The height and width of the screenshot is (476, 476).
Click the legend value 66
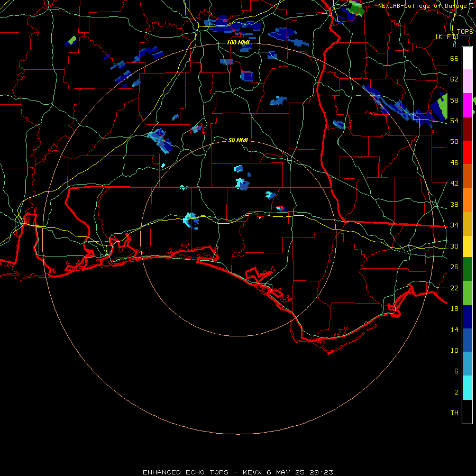pos(454,58)
